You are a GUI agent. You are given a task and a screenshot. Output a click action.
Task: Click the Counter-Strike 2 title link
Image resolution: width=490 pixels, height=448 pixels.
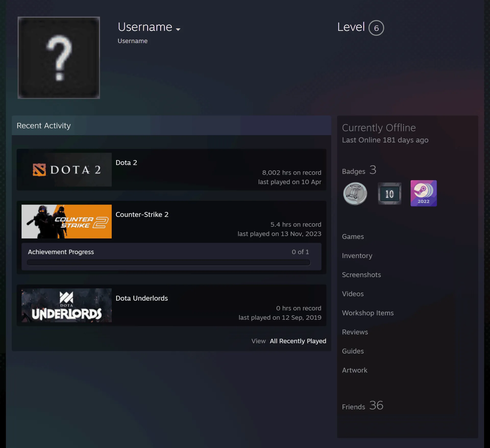[x=142, y=214]
